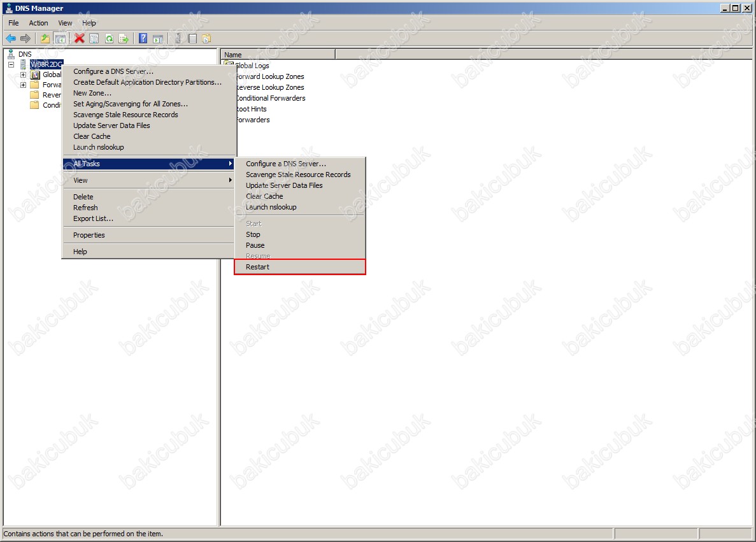Open the All Tasks submenu arrow
Viewport: 756px width, 542px height.
(231, 164)
